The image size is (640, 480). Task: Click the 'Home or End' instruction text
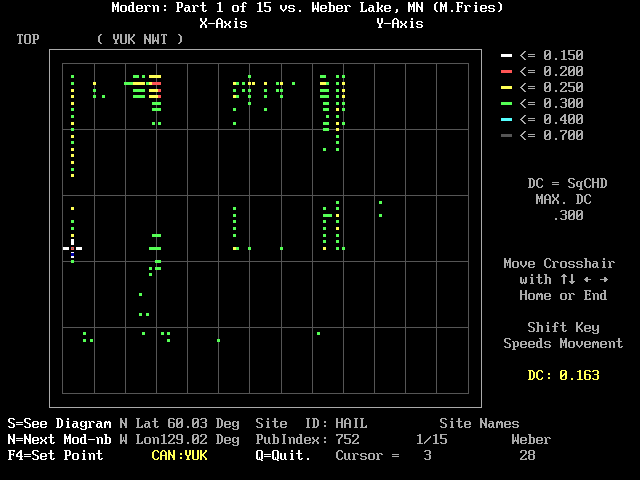click(x=563, y=295)
